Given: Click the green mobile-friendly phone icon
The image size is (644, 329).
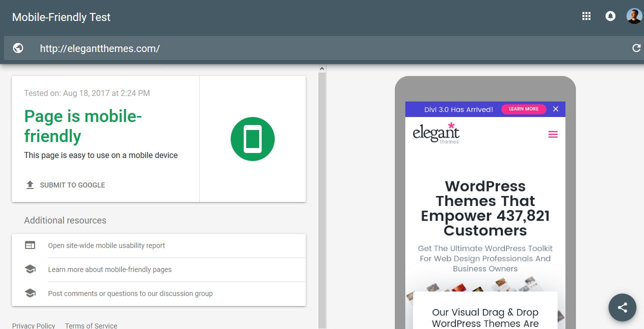Looking at the screenshot, I should pos(252,139).
